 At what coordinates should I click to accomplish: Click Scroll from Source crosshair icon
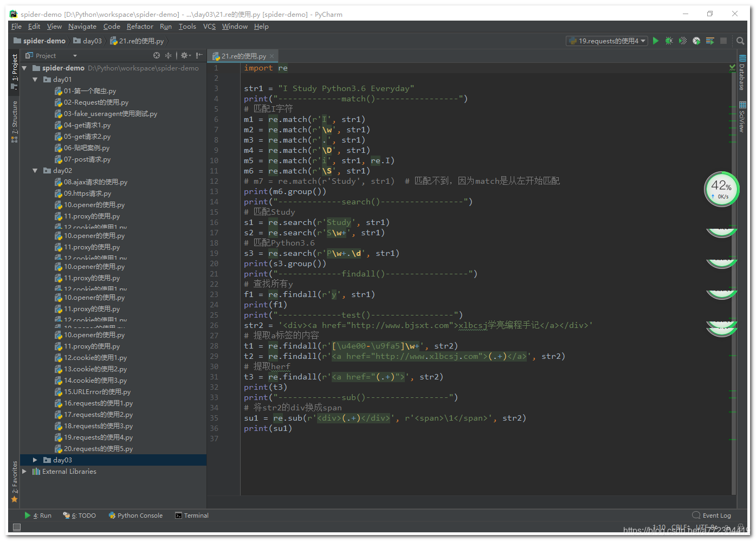tap(157, 55)
